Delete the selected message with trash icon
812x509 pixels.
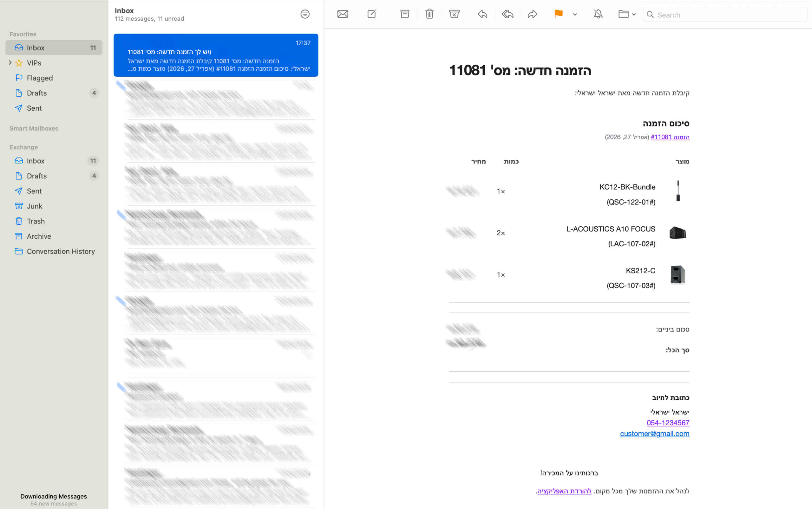[429, 14]
